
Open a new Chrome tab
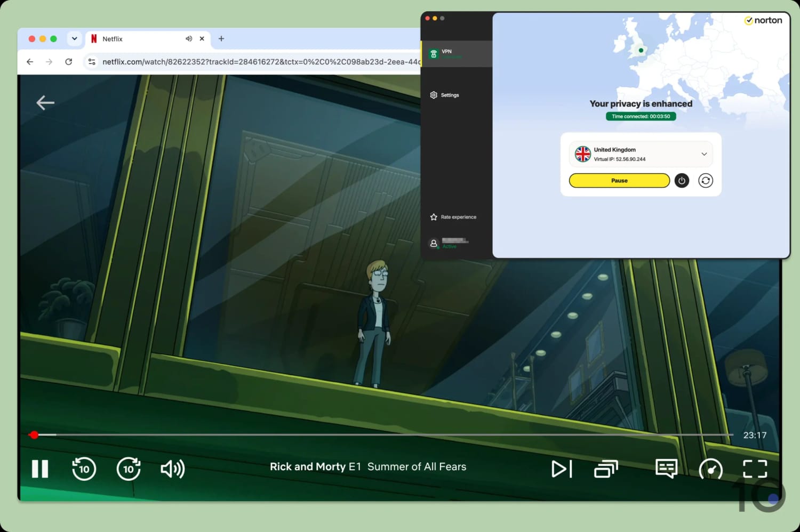click(221, 39)
